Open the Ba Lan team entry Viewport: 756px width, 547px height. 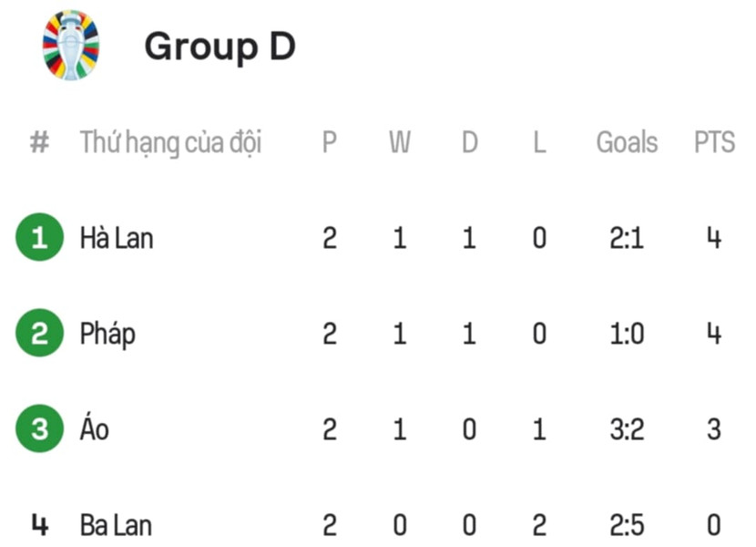click(116, 525)
